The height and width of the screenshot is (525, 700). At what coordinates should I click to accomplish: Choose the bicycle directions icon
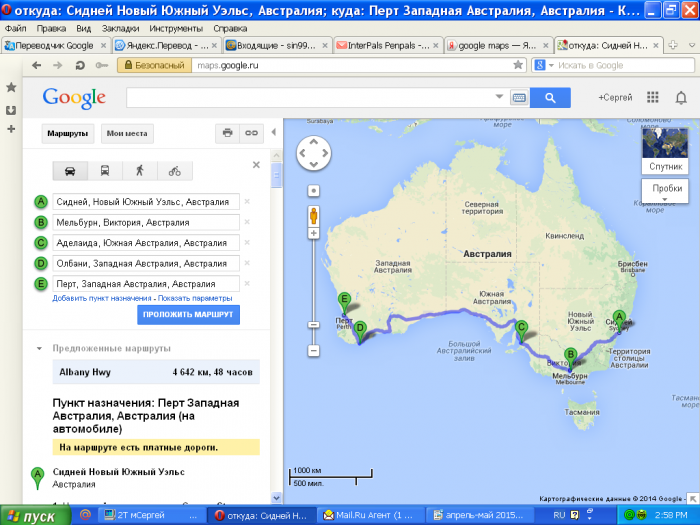175,171
